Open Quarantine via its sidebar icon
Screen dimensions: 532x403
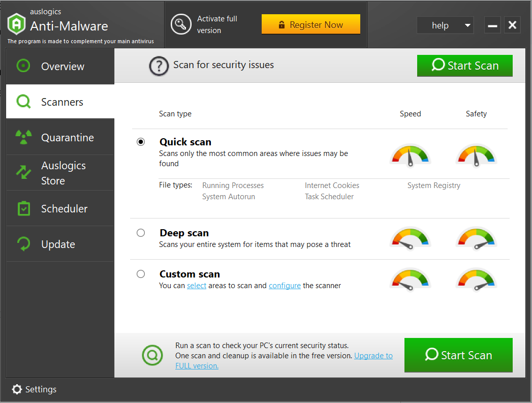click(23, 137)
